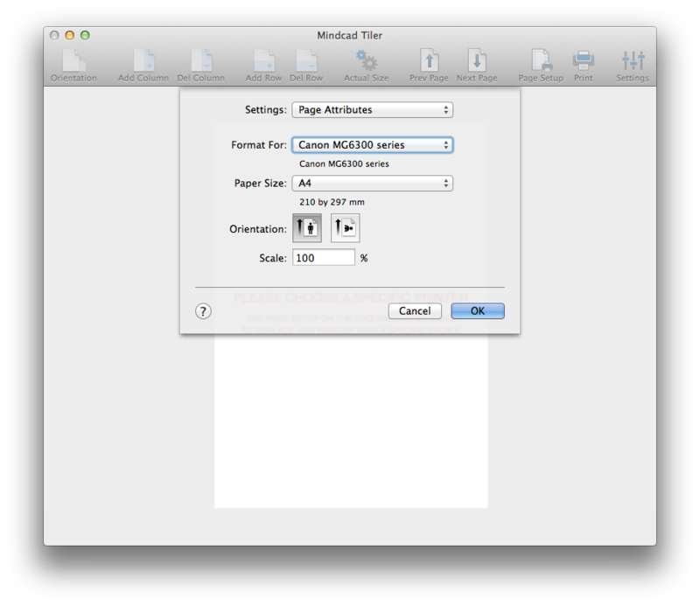700x606 pixels.
Task: Select landscape orientation button
Action: pos(345,228)
